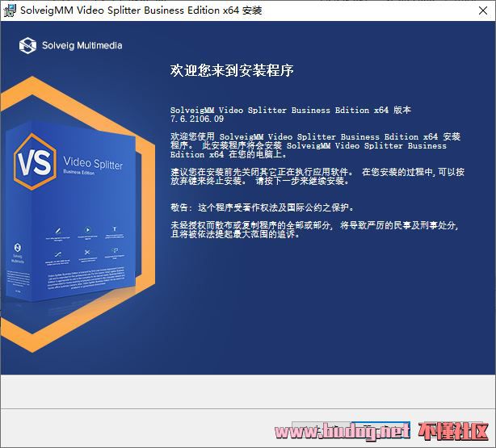Screen dimensions: 496x448
Task: Click the blue-outlined next-step button
Action: coord(380,430)
